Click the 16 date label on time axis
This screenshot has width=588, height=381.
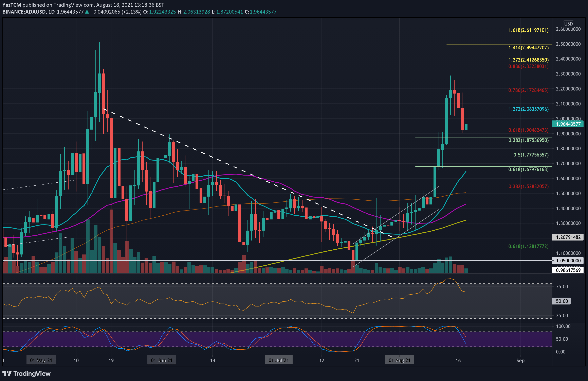458,361
